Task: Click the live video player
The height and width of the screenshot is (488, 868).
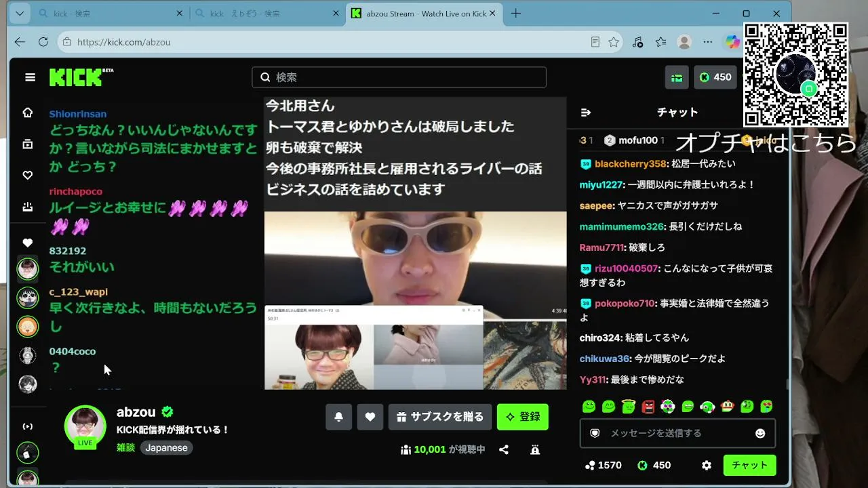Action: [415, 243]
